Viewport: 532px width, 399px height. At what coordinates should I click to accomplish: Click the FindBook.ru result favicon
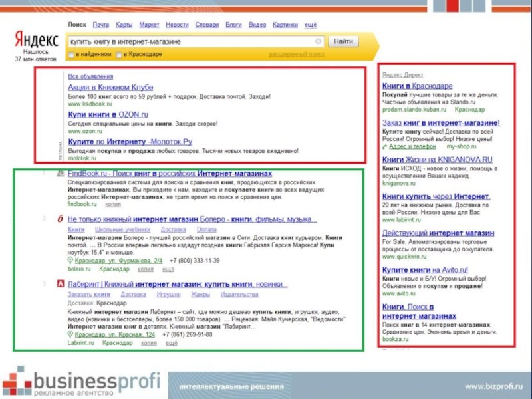tap(60, 174)
